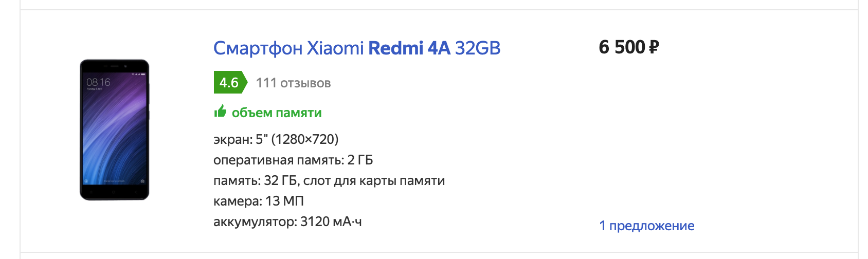Viewport: 868px width, 259px height.
Task: Click the 6 500 price
Action: pos(622,47)
